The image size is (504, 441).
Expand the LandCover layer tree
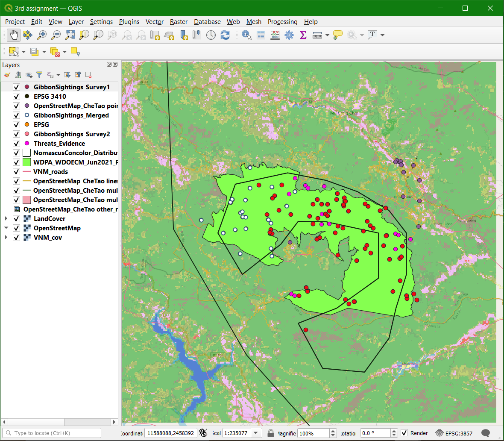click(x=6, y=219)
